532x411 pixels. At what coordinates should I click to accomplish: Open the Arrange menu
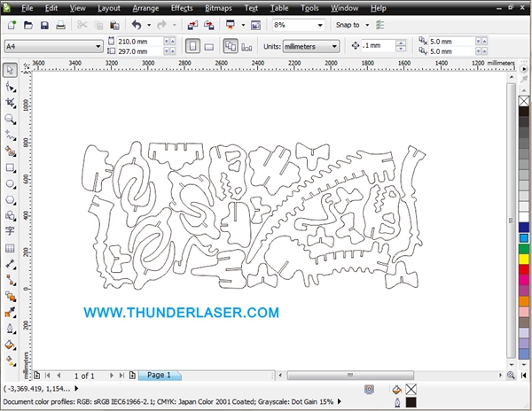[145, 8]
